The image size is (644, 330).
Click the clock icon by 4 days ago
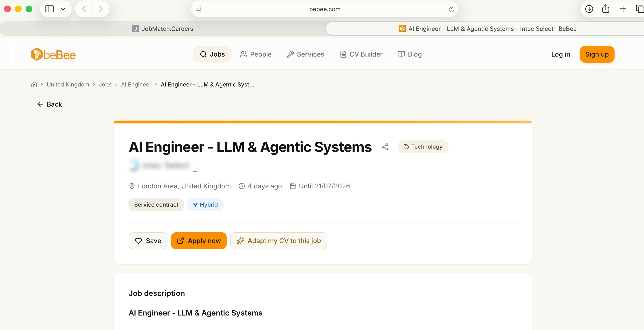242,186
